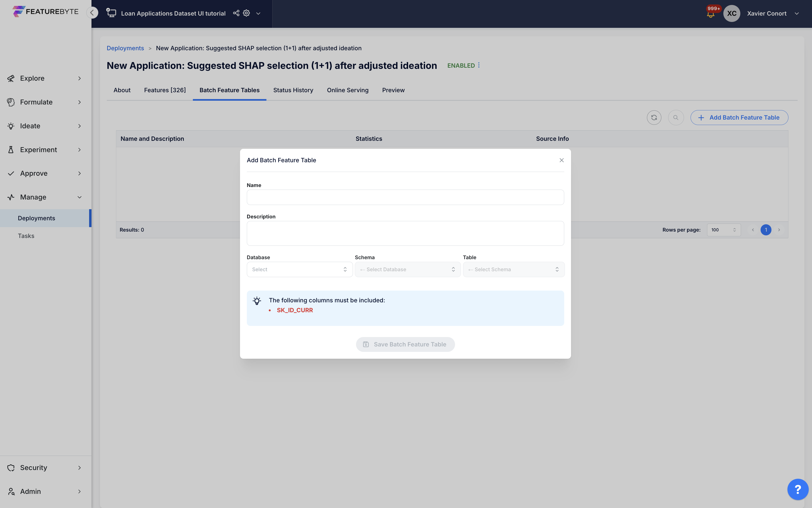Close the Add Batch Feature Table dialog
The height and width of the screenshot is (508, 812).
(x=561, y=160)
